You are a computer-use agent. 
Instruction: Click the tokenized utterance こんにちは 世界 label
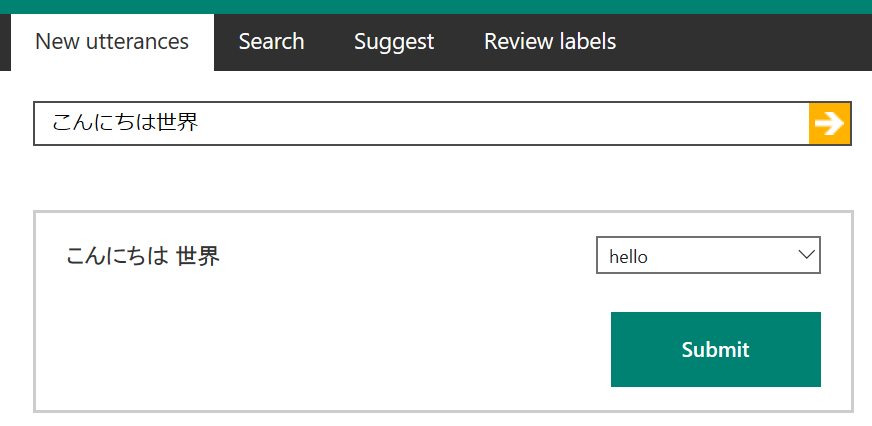point(143,256)
